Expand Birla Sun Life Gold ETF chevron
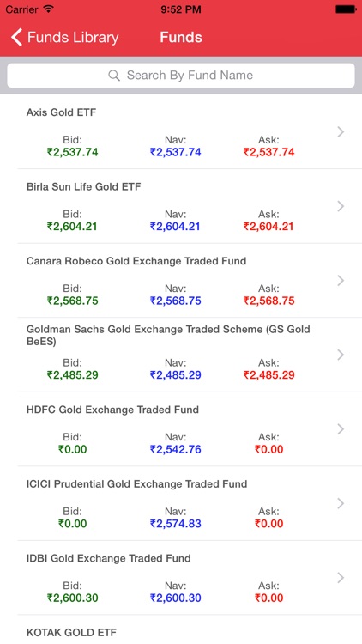362x644 pixels. (341, 206)
